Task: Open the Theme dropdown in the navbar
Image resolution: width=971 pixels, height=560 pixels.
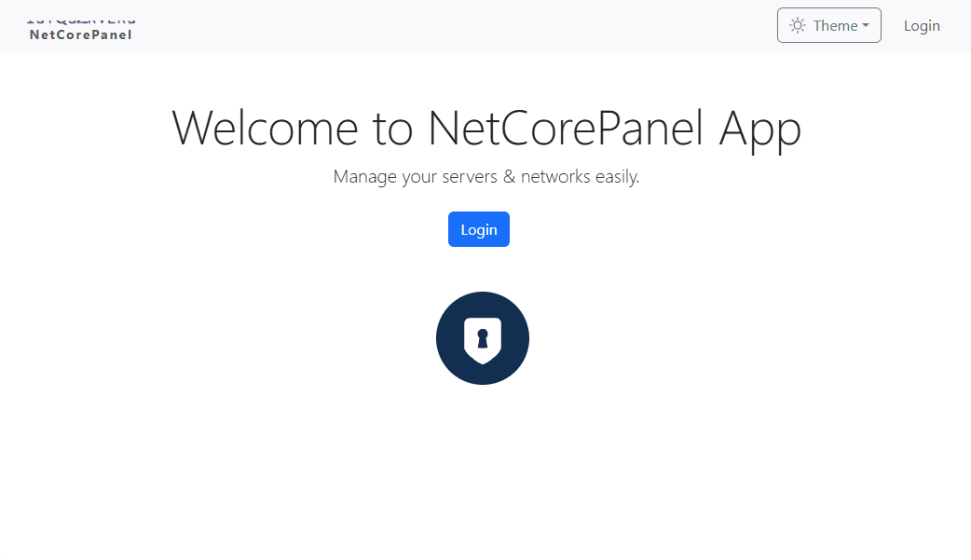Action: click(829, 25)
